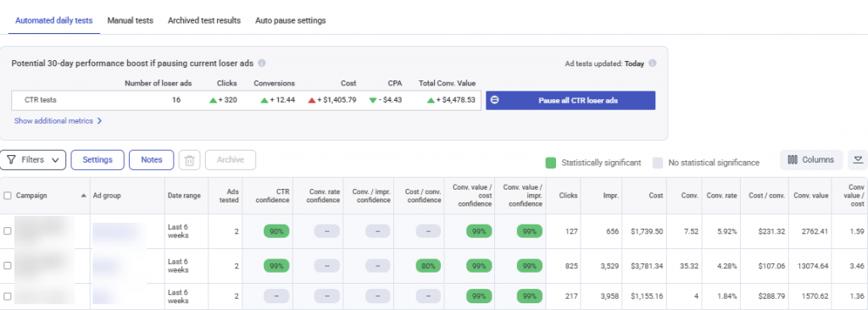Image resolution: width=868 pixels, height=310 pixels.
Task: Click Date range column header
Action: (184, 196)
